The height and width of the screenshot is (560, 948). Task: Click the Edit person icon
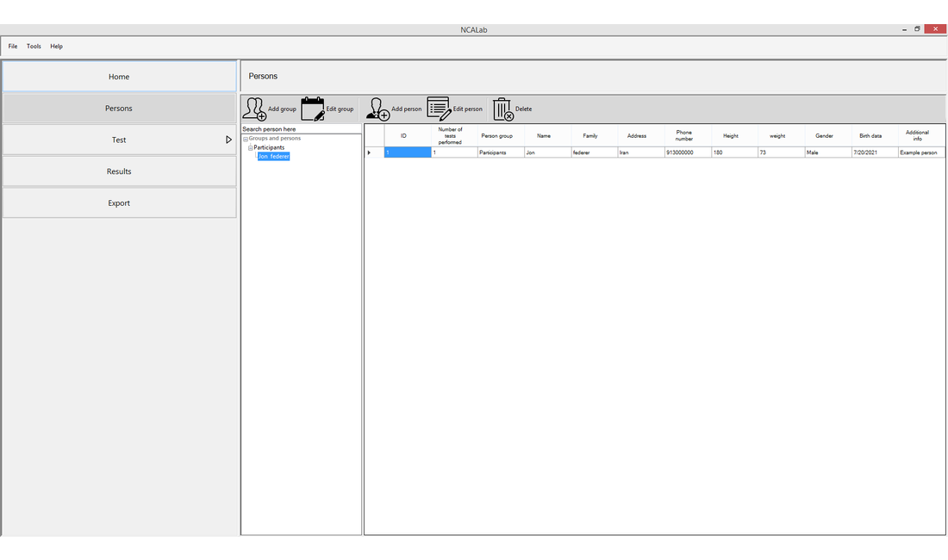coord(439,109)
